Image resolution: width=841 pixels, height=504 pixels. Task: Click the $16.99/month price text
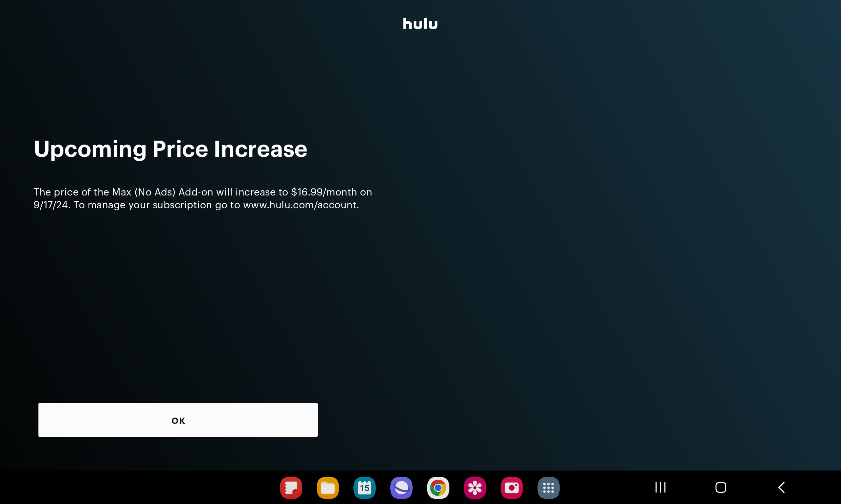coord(324,192)
